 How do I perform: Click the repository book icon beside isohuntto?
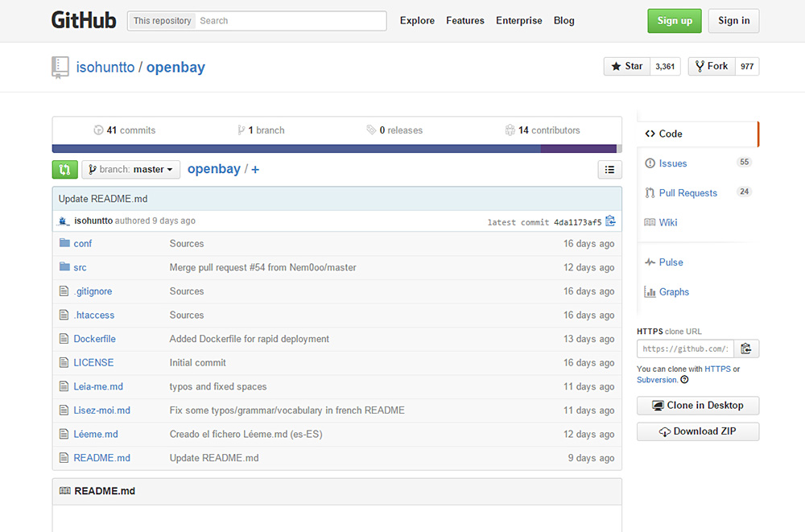[x=60, y=68]
